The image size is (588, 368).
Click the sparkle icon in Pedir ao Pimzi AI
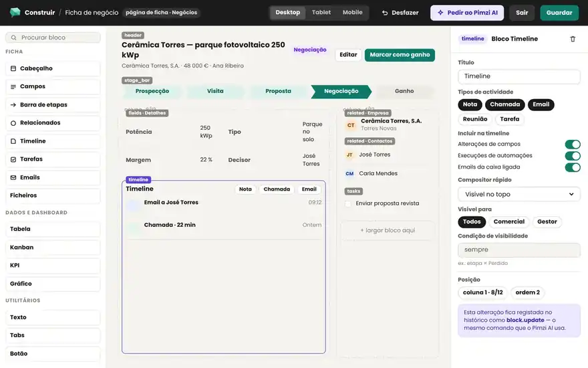440,13
